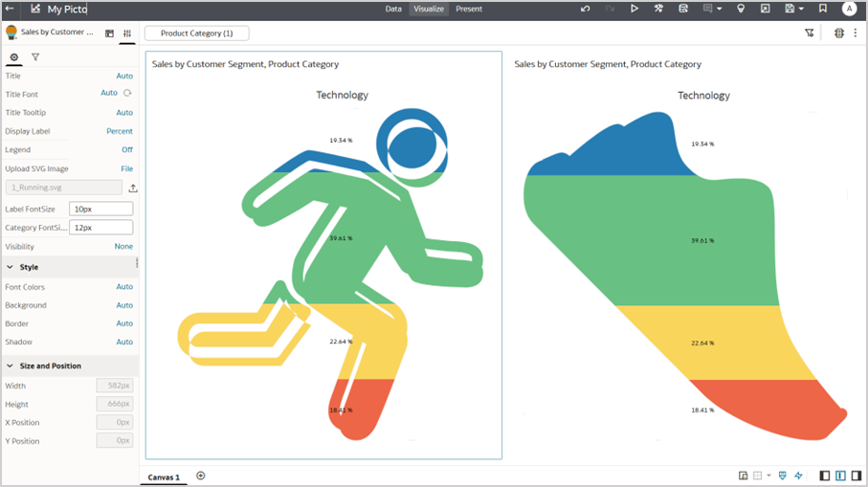Open the Visibility None dropdown
This screenshot has height=487, width=868.
pos(123,247)
